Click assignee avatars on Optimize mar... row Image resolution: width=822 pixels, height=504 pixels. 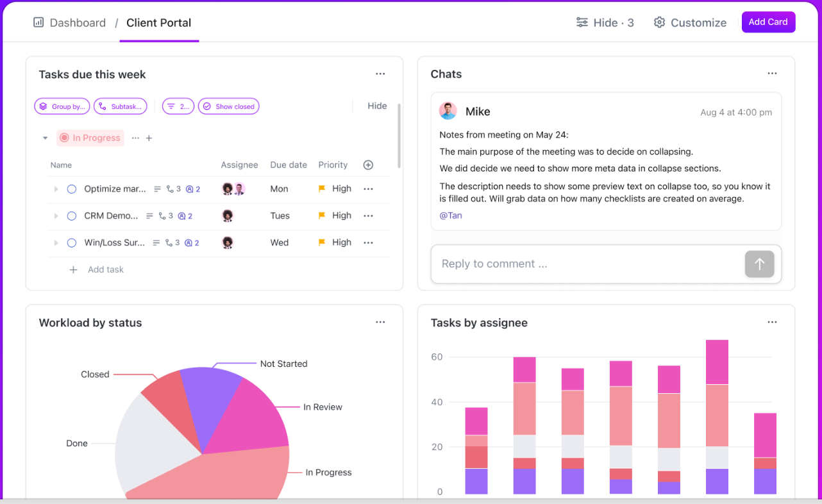tap(233, 189)
